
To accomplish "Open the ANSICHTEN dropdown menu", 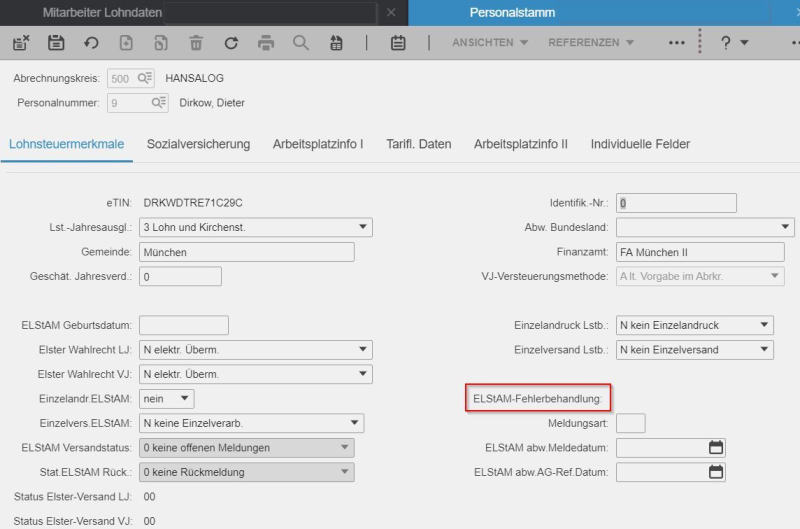I will (490, 43).
